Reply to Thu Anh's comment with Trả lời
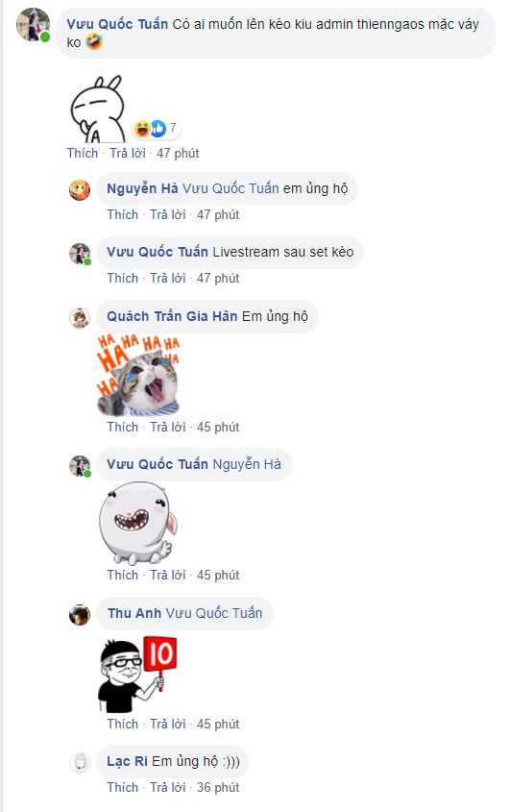 (x=168, y=724)
